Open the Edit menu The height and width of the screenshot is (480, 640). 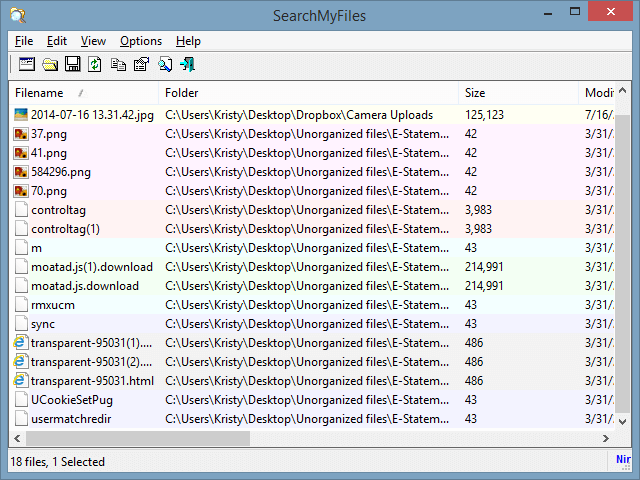pyautogui.click(x=57, y=41)
